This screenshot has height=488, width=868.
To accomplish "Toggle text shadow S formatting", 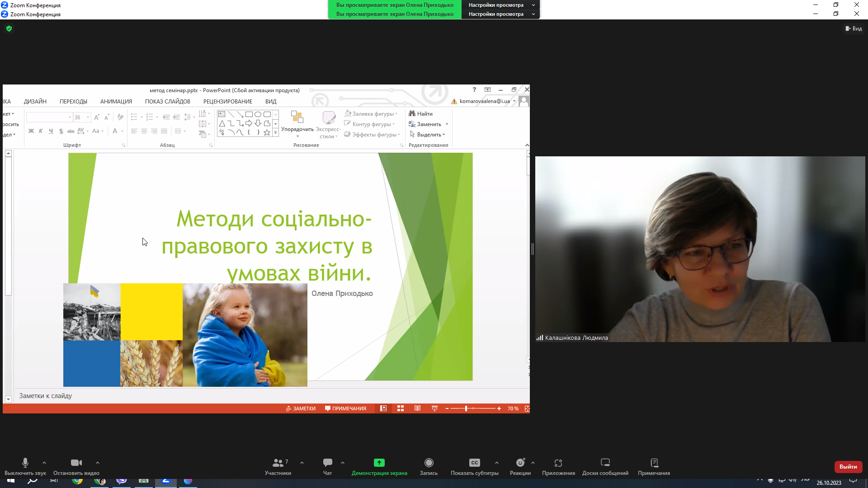I will click(x=61, y=131).
